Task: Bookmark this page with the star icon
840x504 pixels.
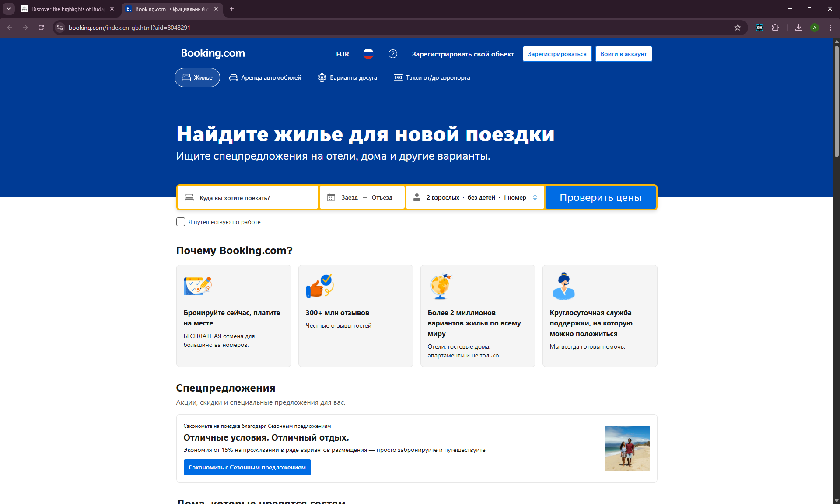Action: [738, 28]
